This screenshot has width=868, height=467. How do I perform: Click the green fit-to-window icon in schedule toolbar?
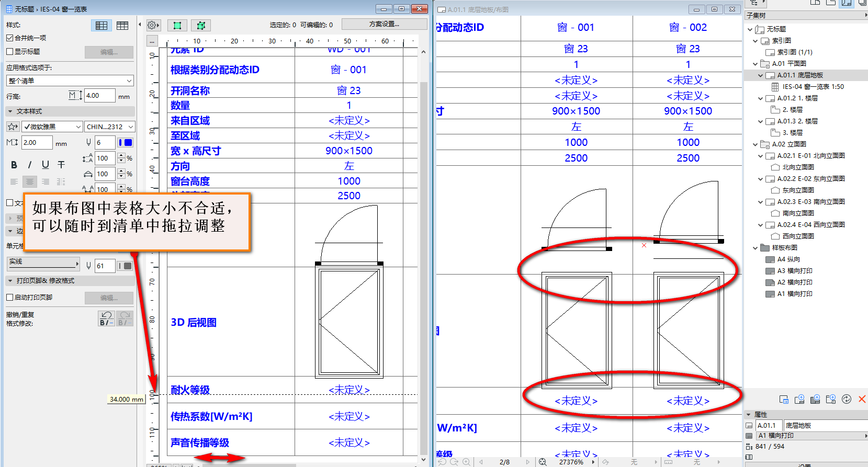coord(177,25)
